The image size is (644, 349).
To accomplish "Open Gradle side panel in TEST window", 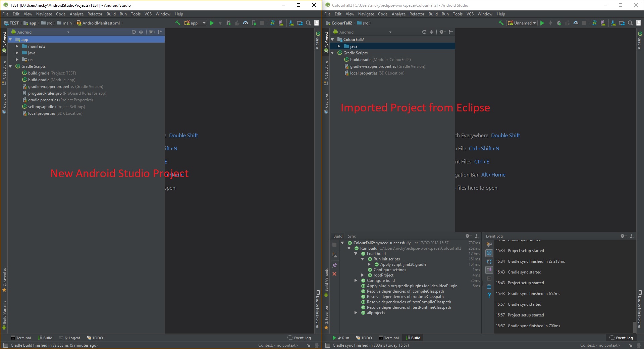I will [318, 40].
